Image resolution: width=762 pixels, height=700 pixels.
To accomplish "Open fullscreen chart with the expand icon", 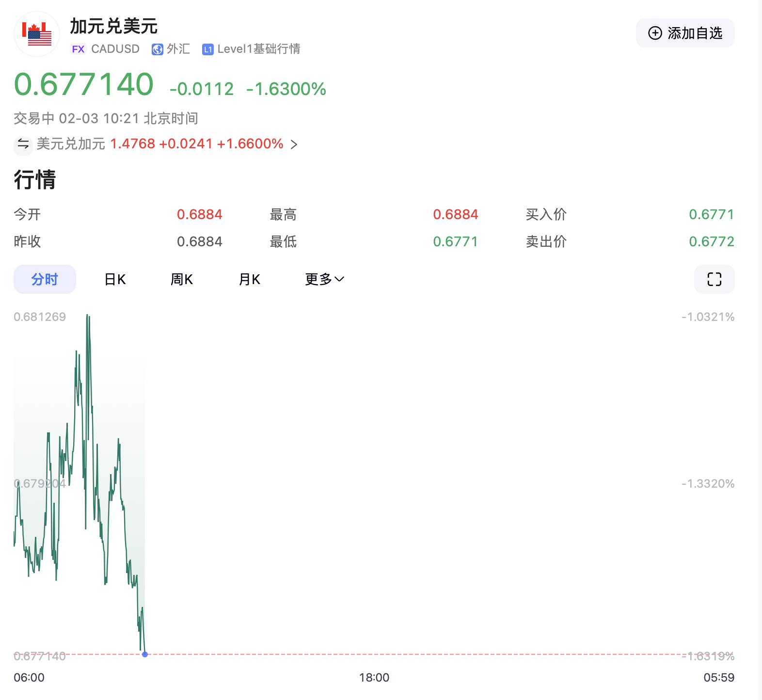I will point(714,279).
